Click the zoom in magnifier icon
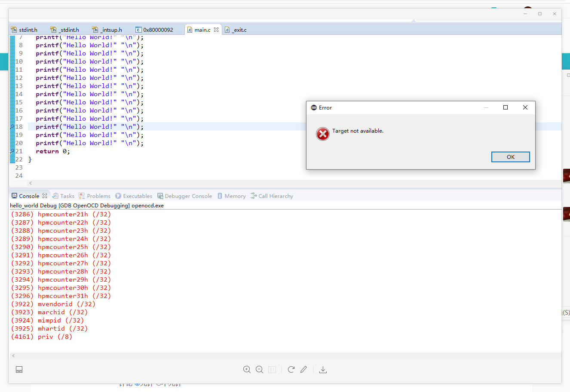 247,370
